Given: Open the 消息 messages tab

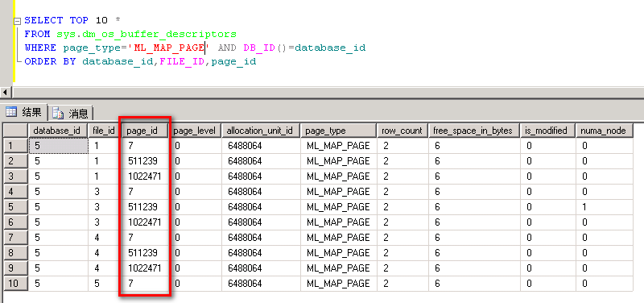Looking at the screenshot, I should tap(72, 113).
